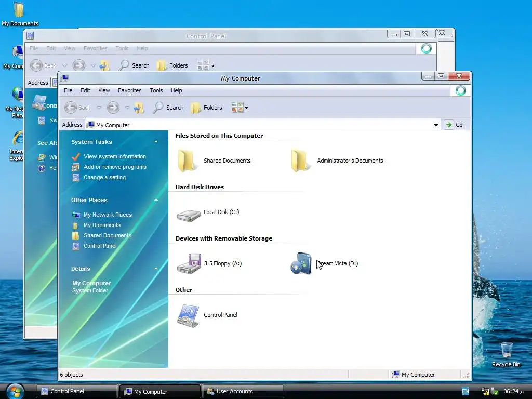Click Add or remove programs link
The width and height of the screenshot is (532, 399).
(115, 167)
